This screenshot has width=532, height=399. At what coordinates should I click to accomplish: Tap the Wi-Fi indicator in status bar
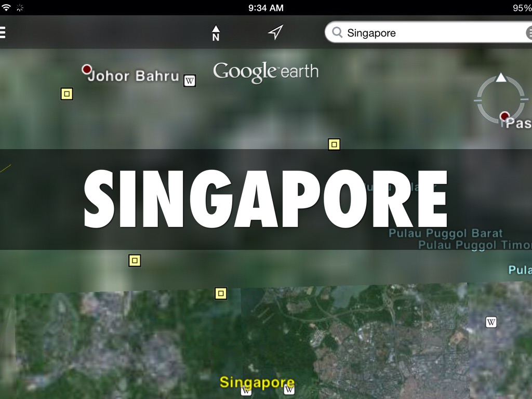(x=6, y=7)
